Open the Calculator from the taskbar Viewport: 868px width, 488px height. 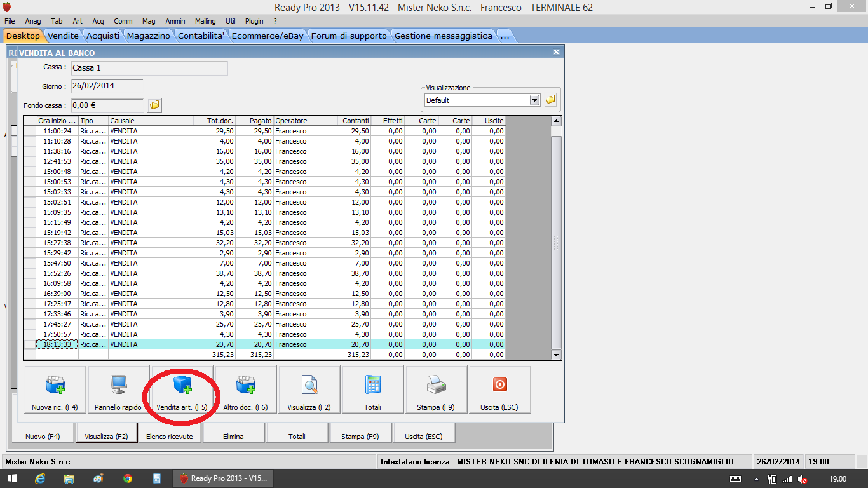coord(156,478)
